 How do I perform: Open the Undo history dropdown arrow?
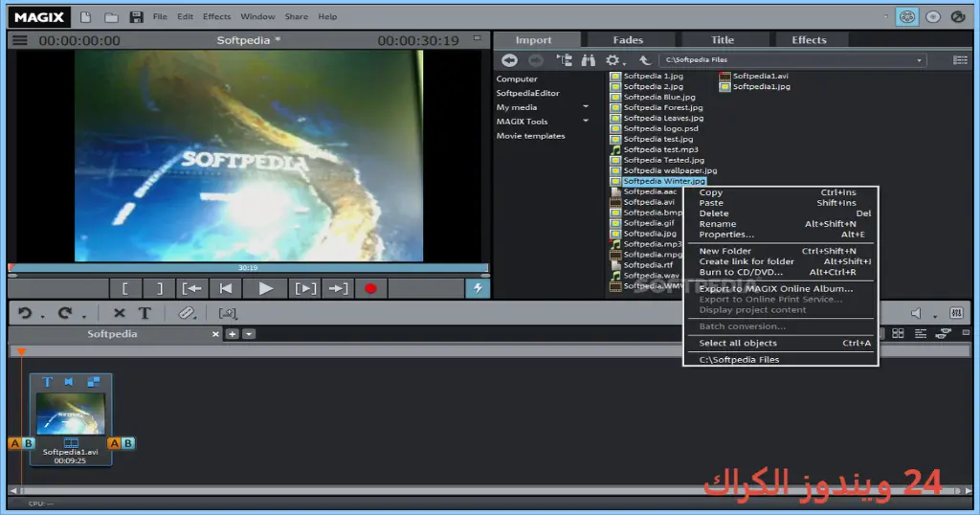(42, 316)
